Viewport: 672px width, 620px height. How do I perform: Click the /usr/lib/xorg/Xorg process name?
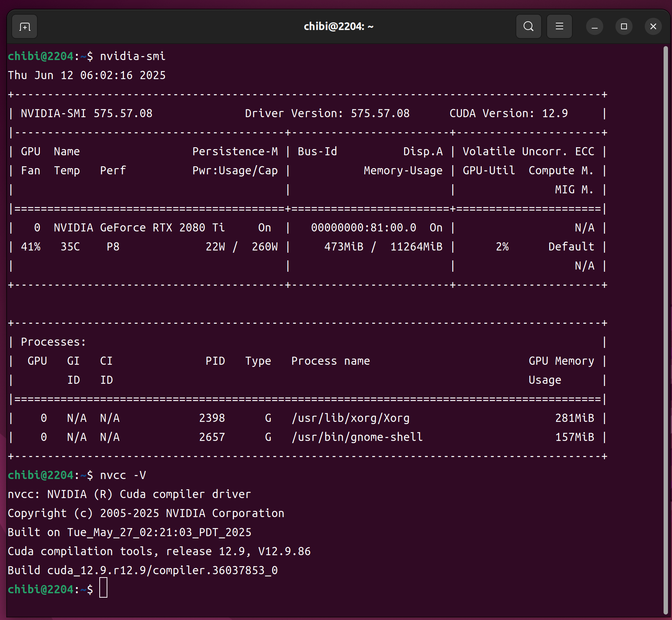[350, 418]
